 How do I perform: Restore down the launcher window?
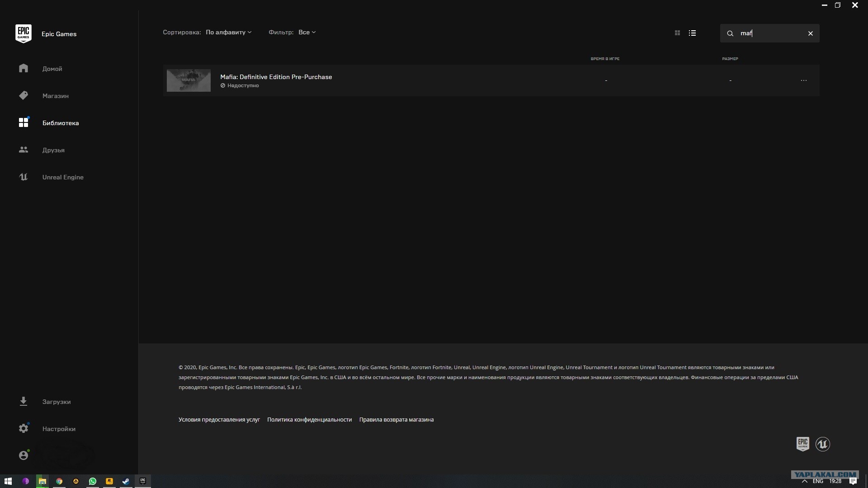click(x=838, y=5)
